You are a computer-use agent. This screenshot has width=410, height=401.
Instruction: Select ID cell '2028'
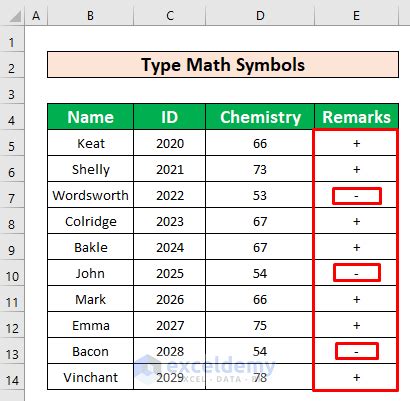click(170, 351)
